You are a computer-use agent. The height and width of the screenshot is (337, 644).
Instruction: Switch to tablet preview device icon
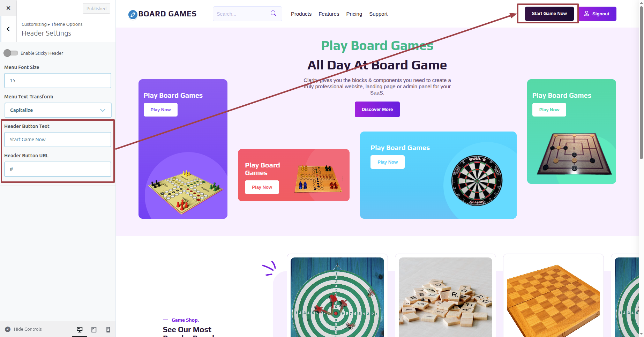click(94, 330)
